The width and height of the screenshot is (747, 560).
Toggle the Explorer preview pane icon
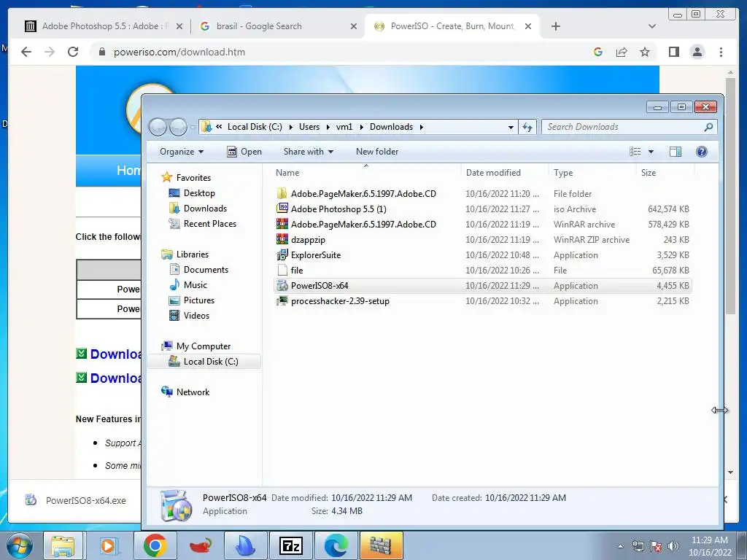(676, 152)
